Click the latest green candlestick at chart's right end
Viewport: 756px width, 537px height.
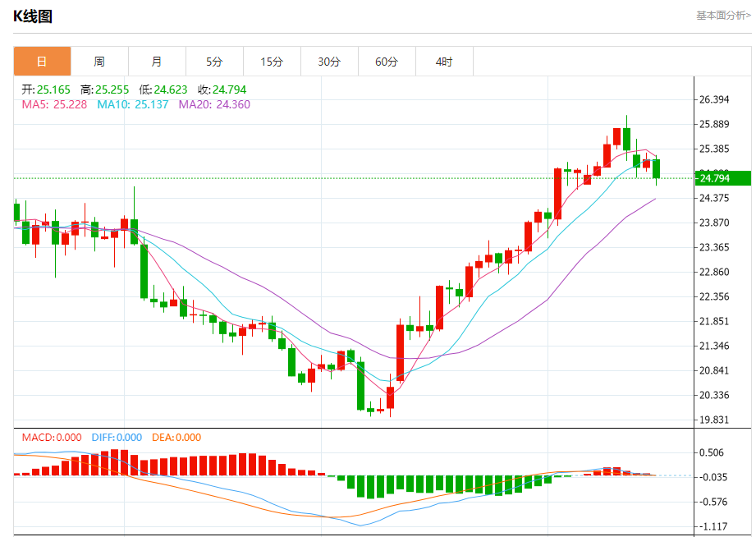tap(656, 169)
